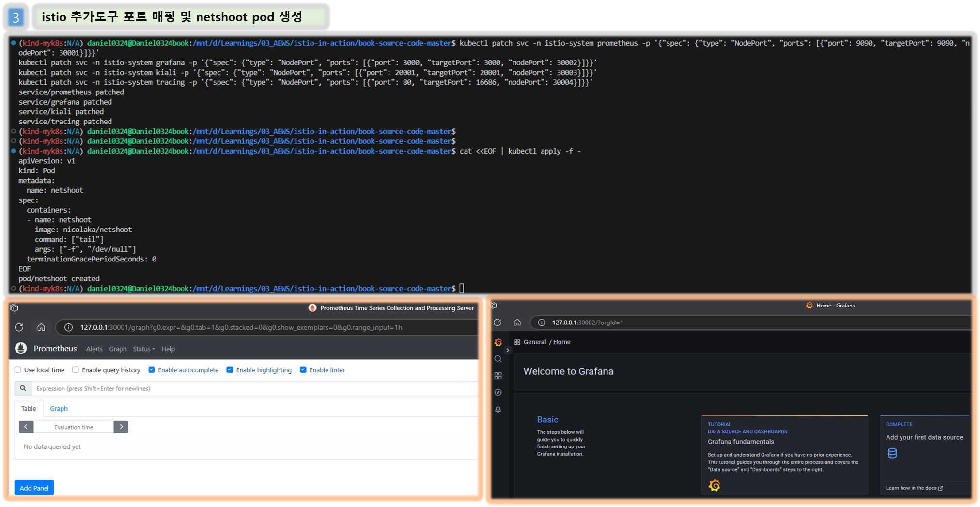Screen dimensions: 980x507
Task: Click the expression search magnifier icon
Action: [23, 388]
